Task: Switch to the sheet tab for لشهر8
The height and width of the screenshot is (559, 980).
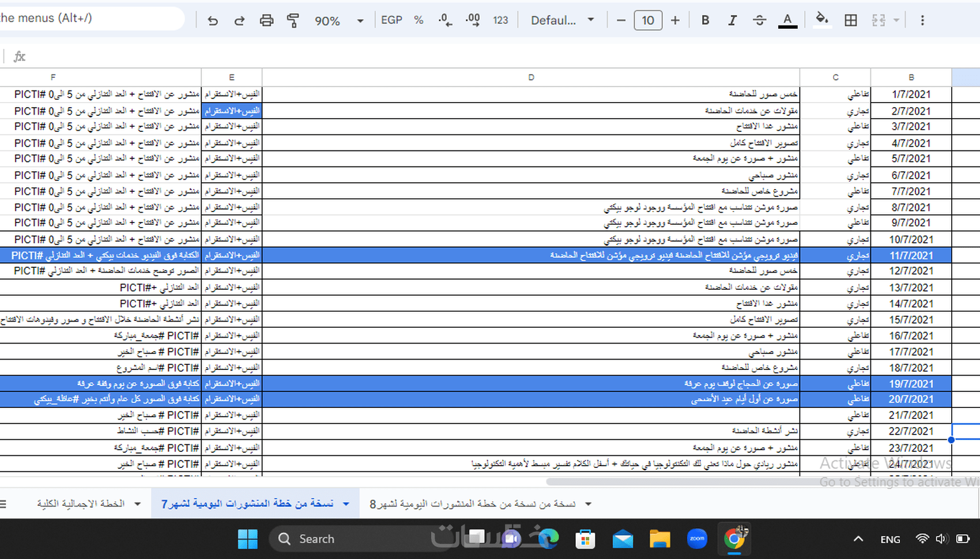Action: pyautogui.click(x=472, y=504)
